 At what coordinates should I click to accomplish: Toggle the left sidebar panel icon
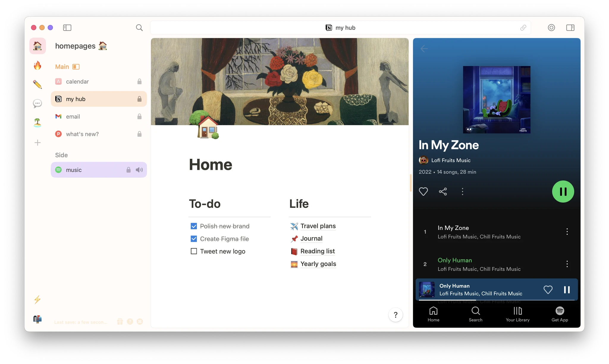pos(67,28)
